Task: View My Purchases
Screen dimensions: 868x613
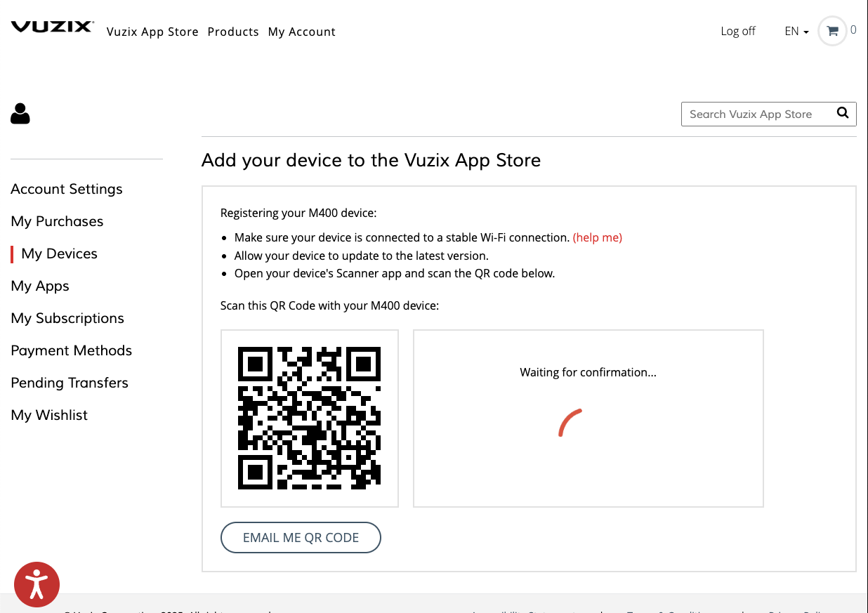Action: point(57,221)
